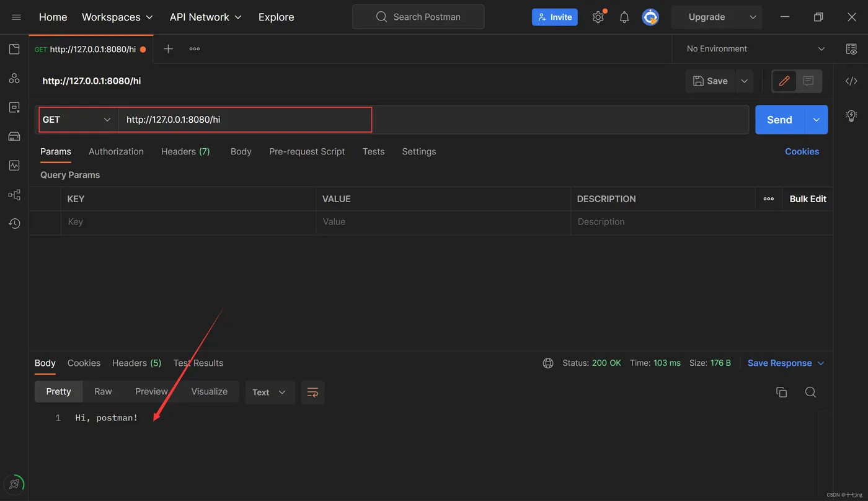Select the Pretty view
868x501 pixels.
(x=58, y=392)
